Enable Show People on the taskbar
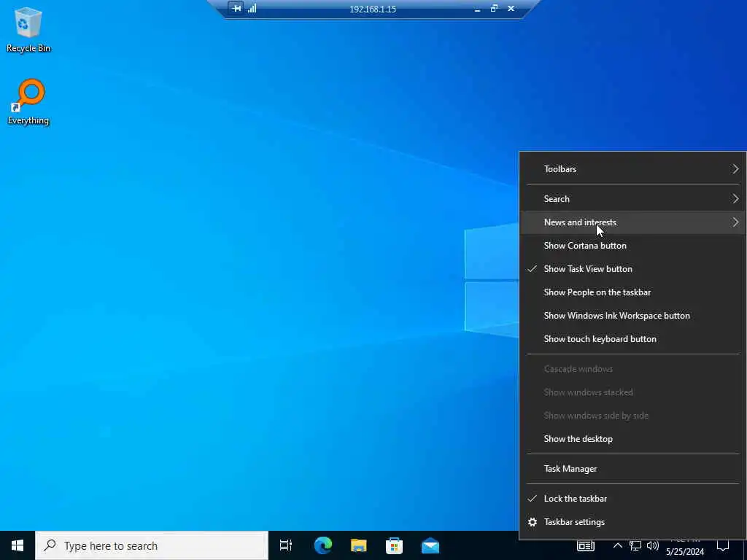 tap(632, 292)
